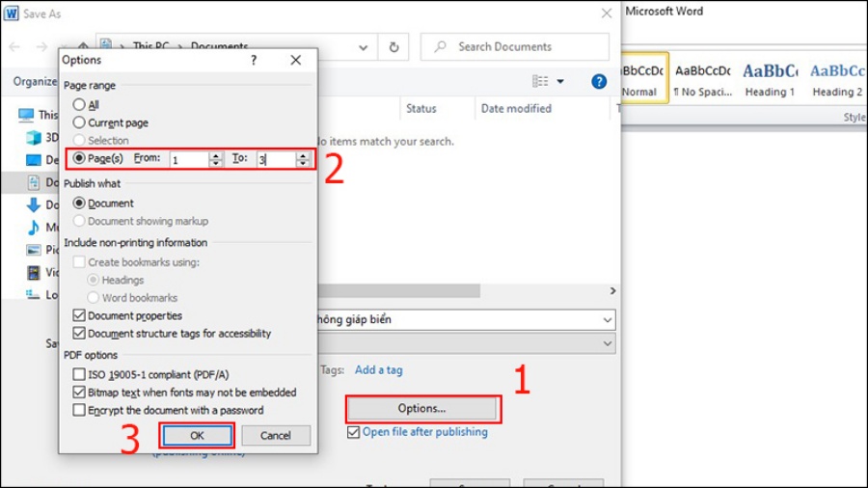Click the Options dialog help question mark

point(254,60)
